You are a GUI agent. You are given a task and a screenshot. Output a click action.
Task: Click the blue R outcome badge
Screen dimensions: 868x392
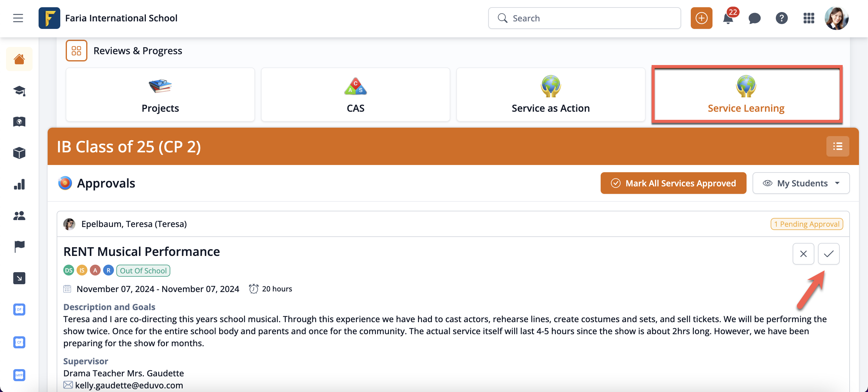click(108, 270)
